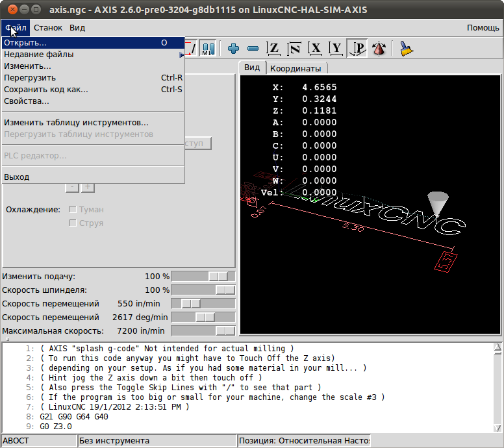Select g-code line 9 G0 Z3.0
This screenshot has height=448, width=504.
[56, 427]
